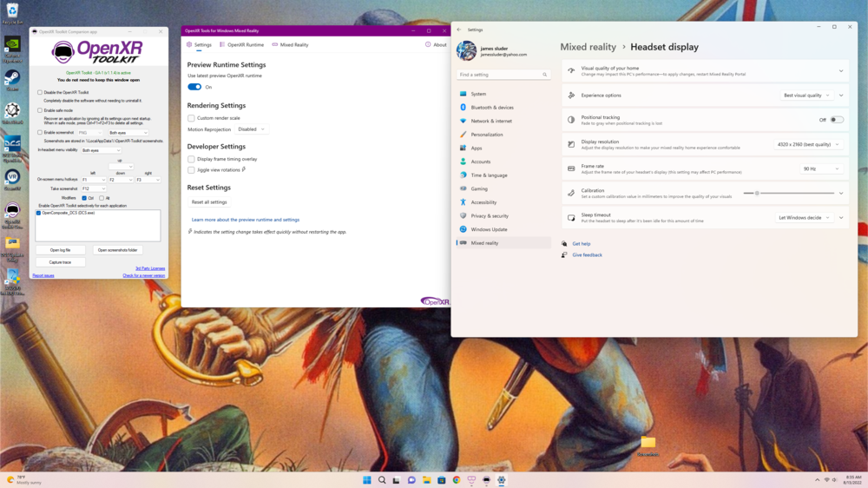This screenshot has height=488, width=868.
Task: Click Reset all settings
Action: click(209, 202)
